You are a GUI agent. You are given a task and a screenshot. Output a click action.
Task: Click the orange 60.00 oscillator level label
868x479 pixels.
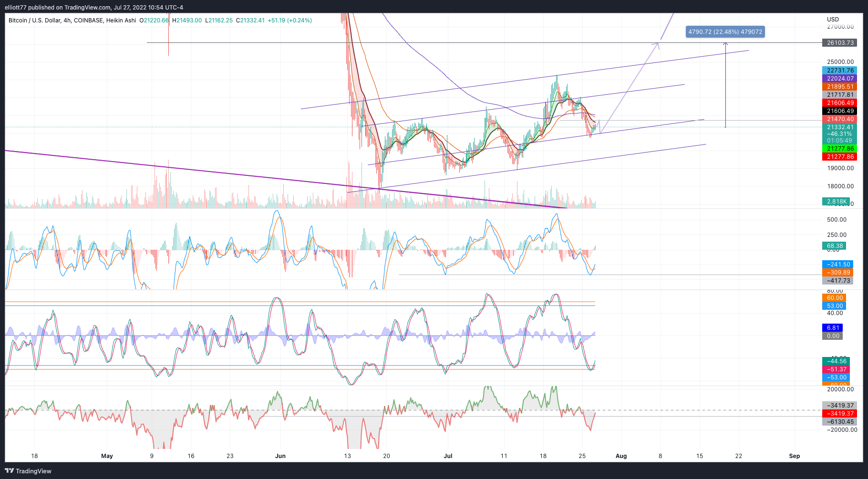[x=834, y=298]
